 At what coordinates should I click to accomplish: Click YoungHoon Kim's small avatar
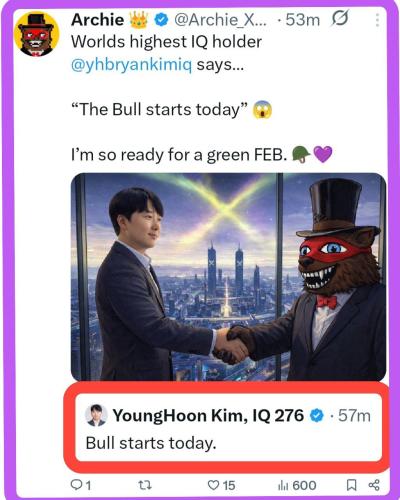pos(96,415)
